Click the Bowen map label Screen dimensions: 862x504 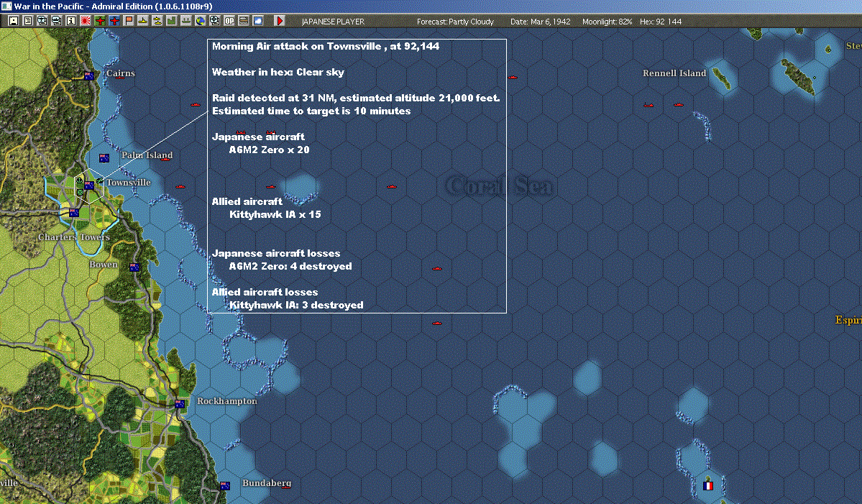click(104, 265)
